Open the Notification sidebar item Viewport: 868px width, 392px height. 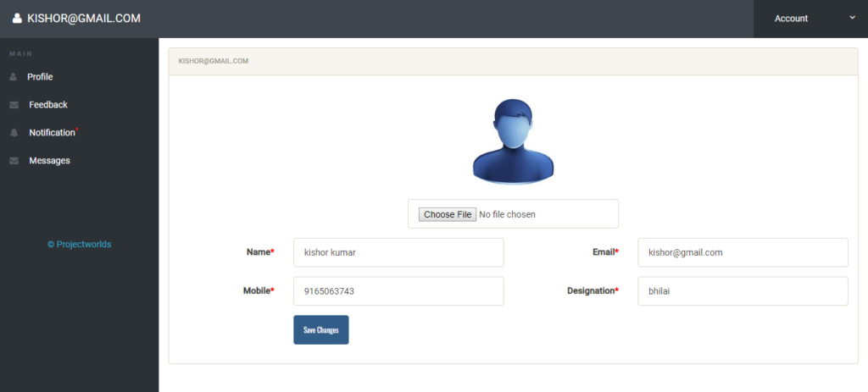pos(52,133)
